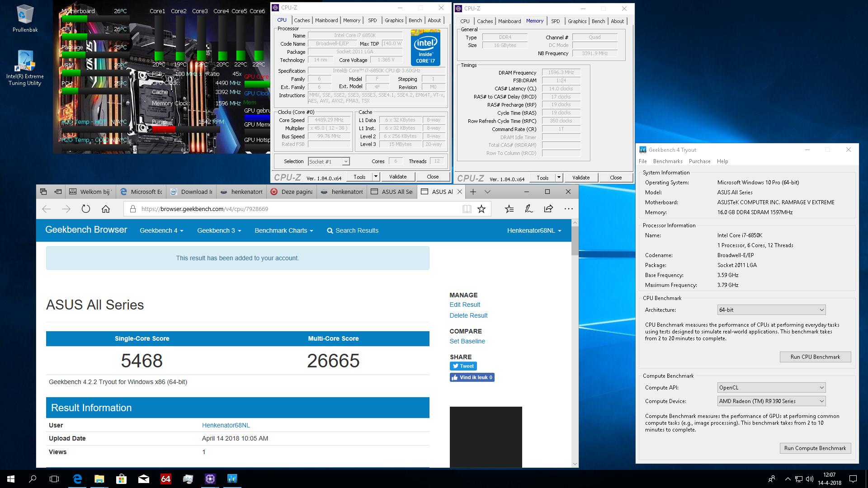Open CPU-Z from the taskbar
868x488 pixels.
[210, 479]
